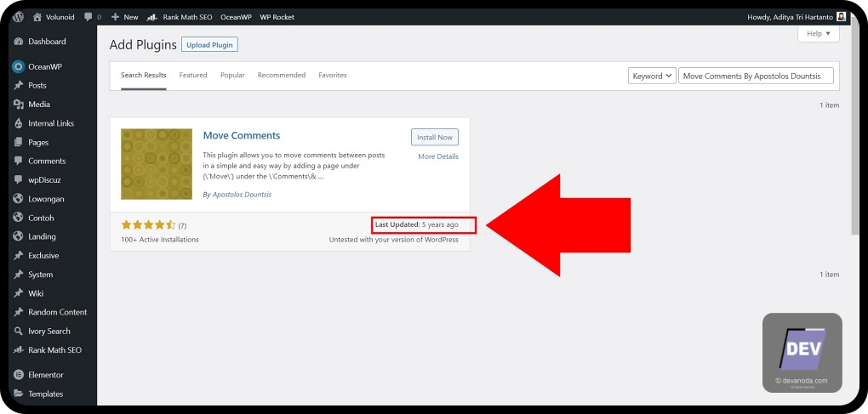Click the Landing globe icon
The image size is (868, 414).
coord(19,236)
